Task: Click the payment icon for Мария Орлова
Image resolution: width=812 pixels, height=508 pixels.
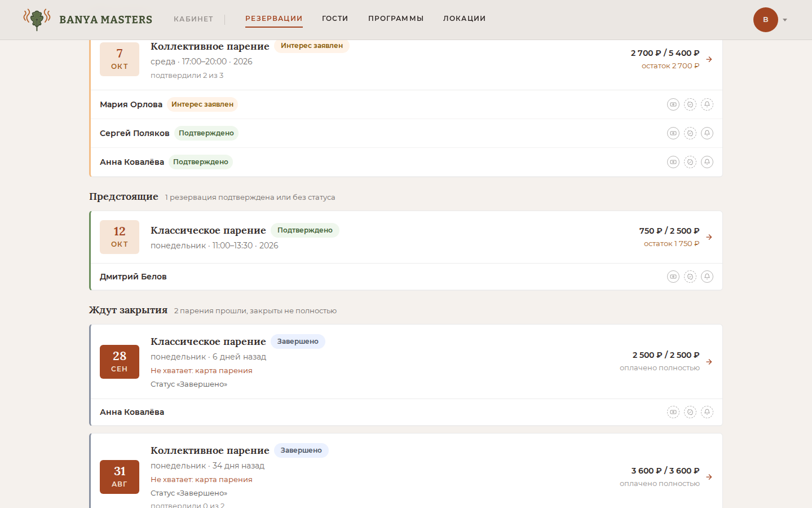Action: 673,104
